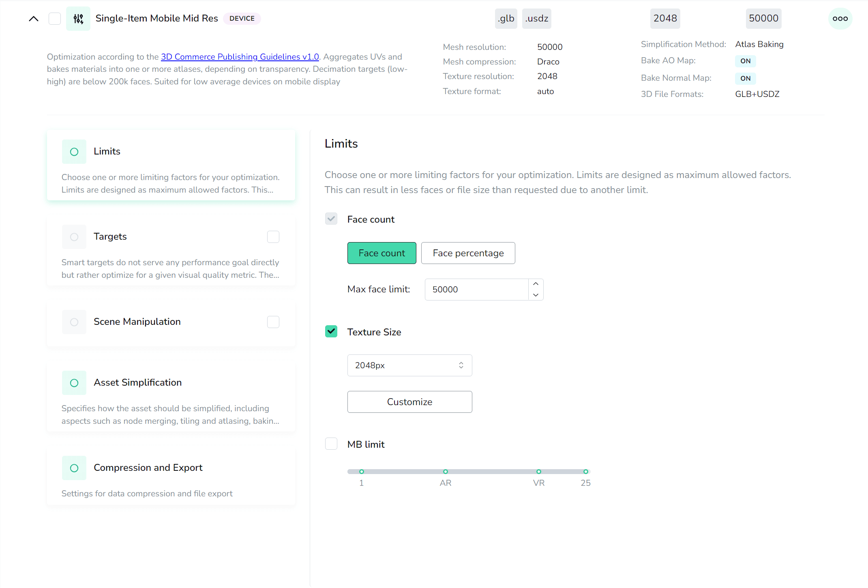Screen dimensions: 868x588
Task: Click the Targets section icon indicator
Action: (x=73, y=236)
